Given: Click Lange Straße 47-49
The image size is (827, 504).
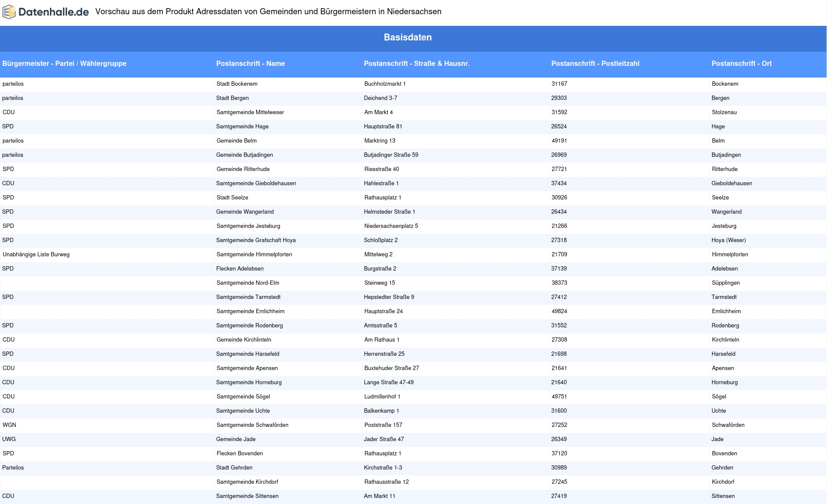Looking at the screenshot, I should 389,383.
